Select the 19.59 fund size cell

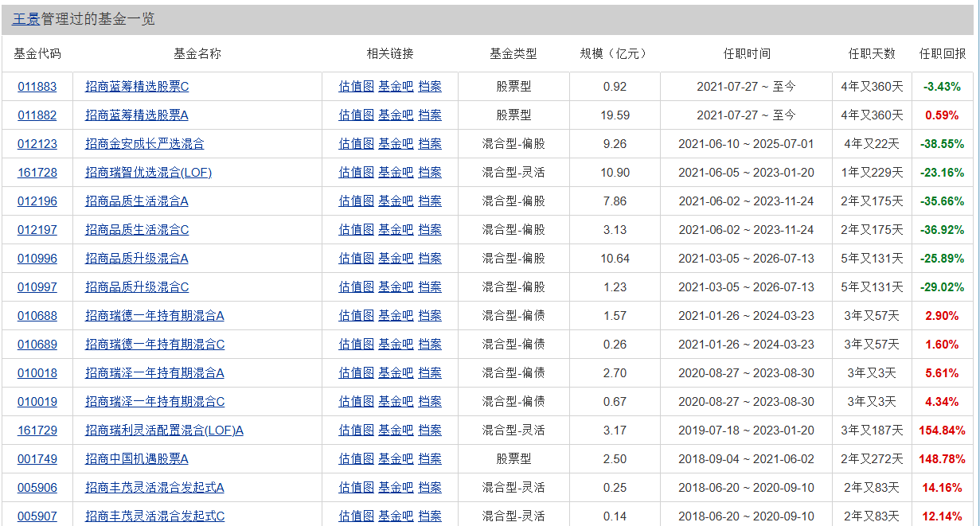tap(615, 115)
